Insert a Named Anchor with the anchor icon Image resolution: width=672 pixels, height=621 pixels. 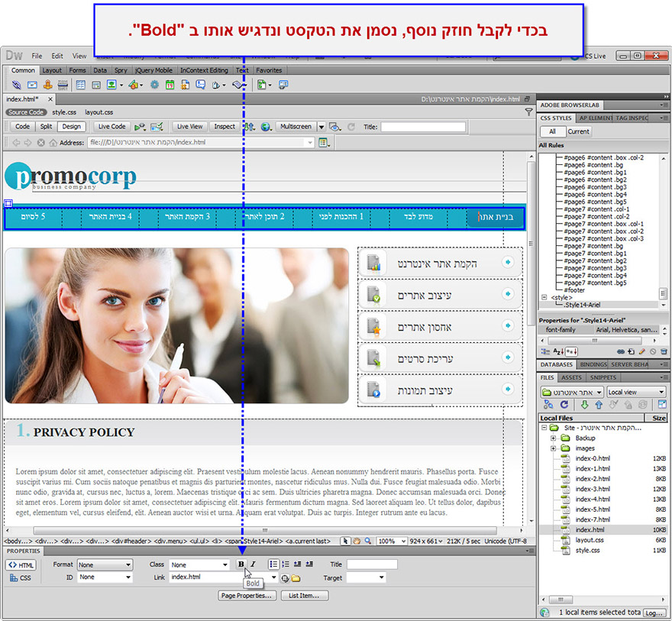[47, 85]
